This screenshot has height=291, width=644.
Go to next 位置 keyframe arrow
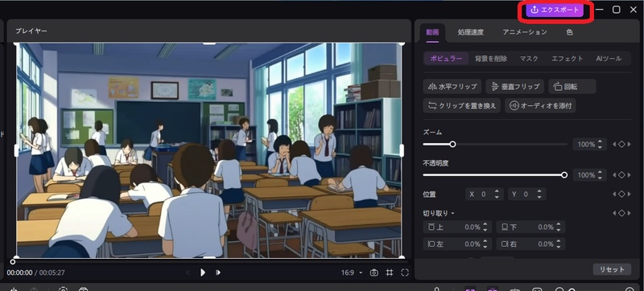(x=629, y=195)
